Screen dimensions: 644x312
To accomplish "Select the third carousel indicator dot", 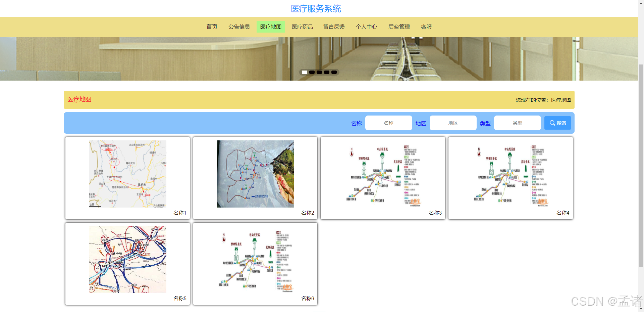I will (x=319, y=72).
